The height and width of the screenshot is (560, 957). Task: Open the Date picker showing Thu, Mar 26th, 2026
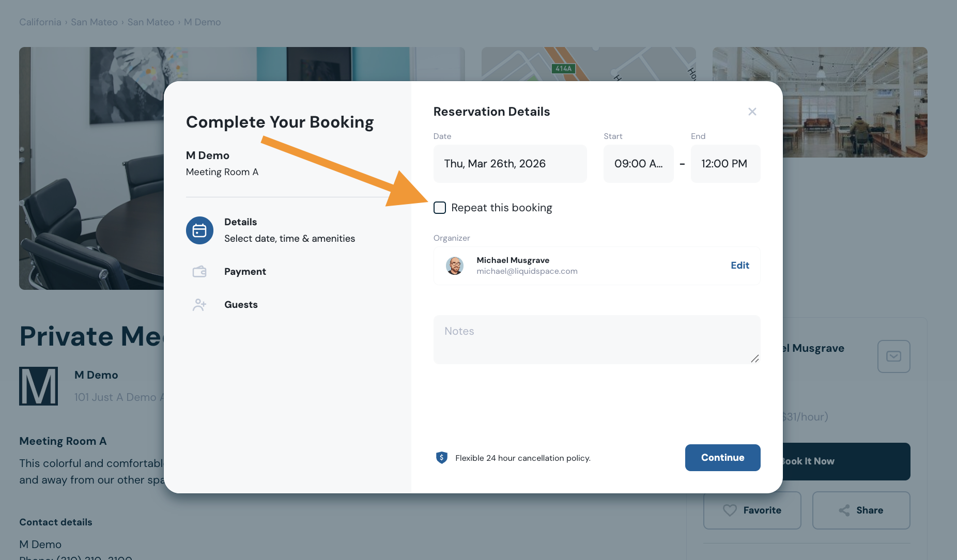(510, 164)
